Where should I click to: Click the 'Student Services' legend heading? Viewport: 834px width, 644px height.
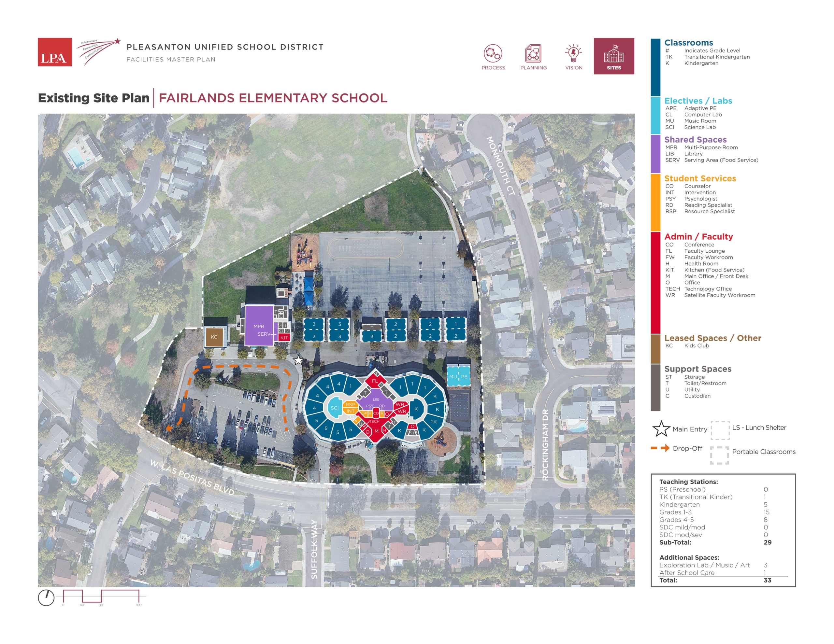(700, 178)
